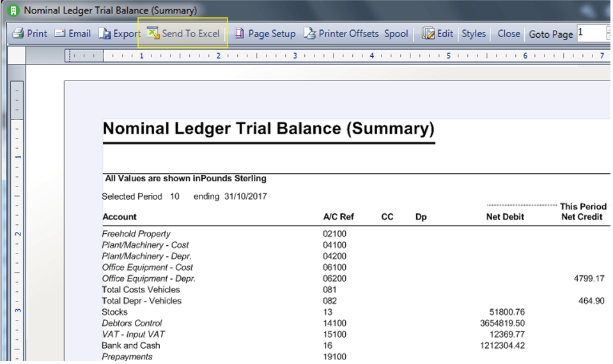Click Total Costs Vehicles account
The height and width of the screenshot is (364, 613).
coord(141,290)
